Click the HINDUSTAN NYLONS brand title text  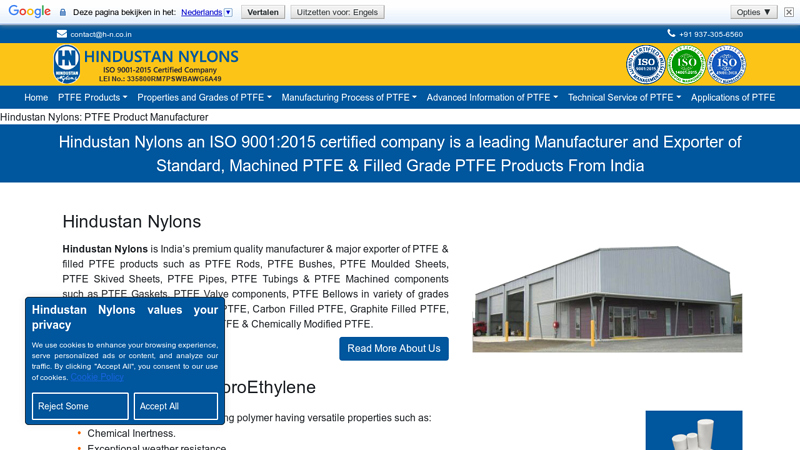coord(161,56)
